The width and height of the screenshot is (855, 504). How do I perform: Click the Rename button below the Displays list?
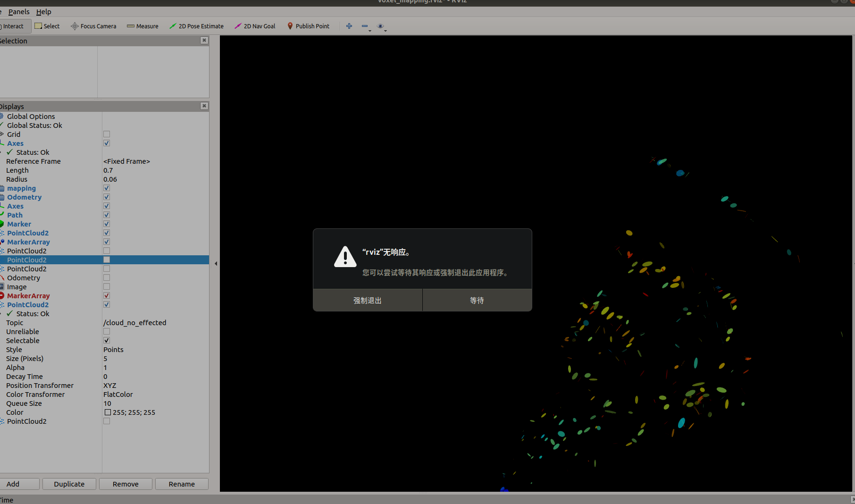[182, 484]
